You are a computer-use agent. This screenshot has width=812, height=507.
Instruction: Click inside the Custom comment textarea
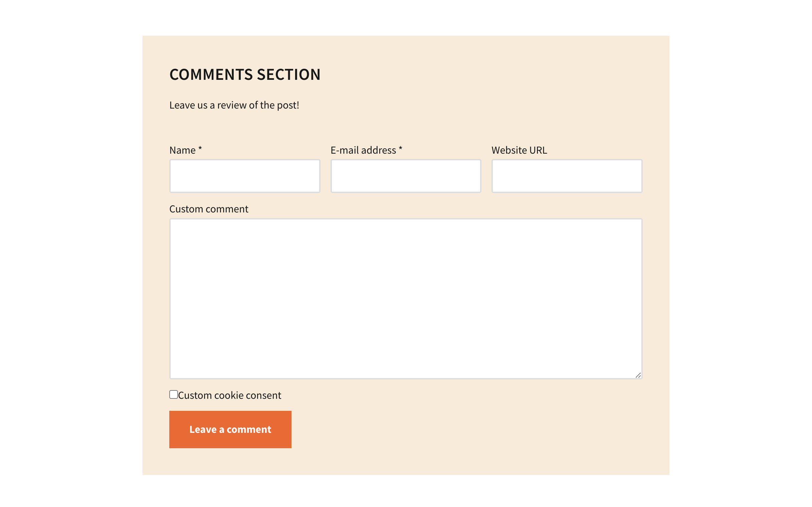[x=405, y=299]
